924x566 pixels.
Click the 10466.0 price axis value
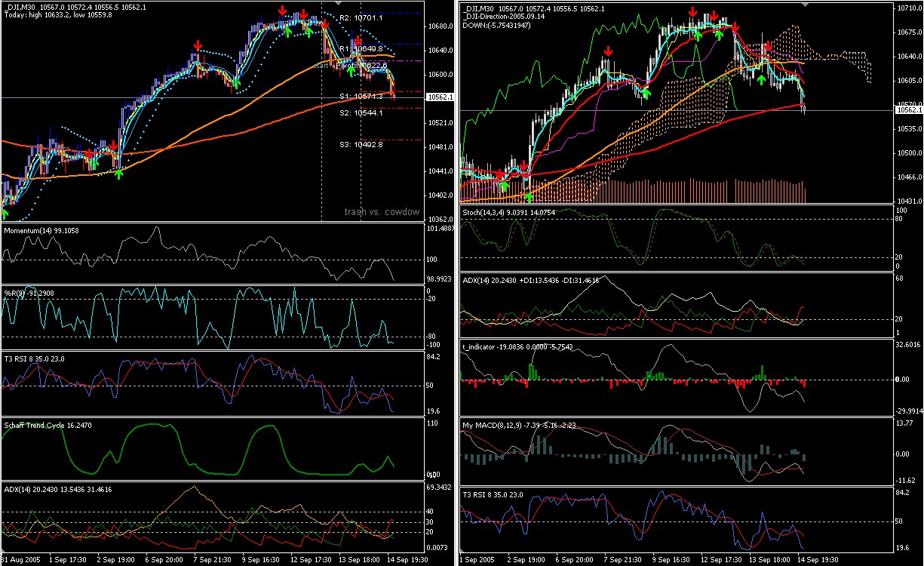(908, 177)
